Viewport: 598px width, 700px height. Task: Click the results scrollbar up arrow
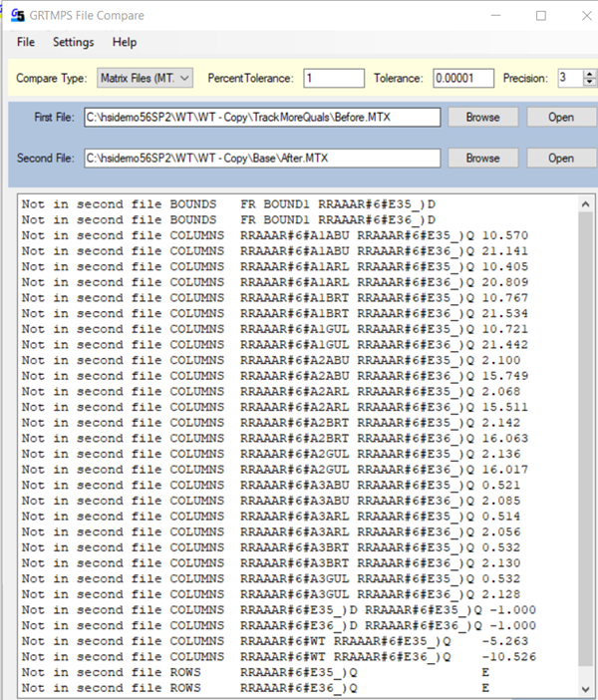pyautogui.click(x=584, y=204)
